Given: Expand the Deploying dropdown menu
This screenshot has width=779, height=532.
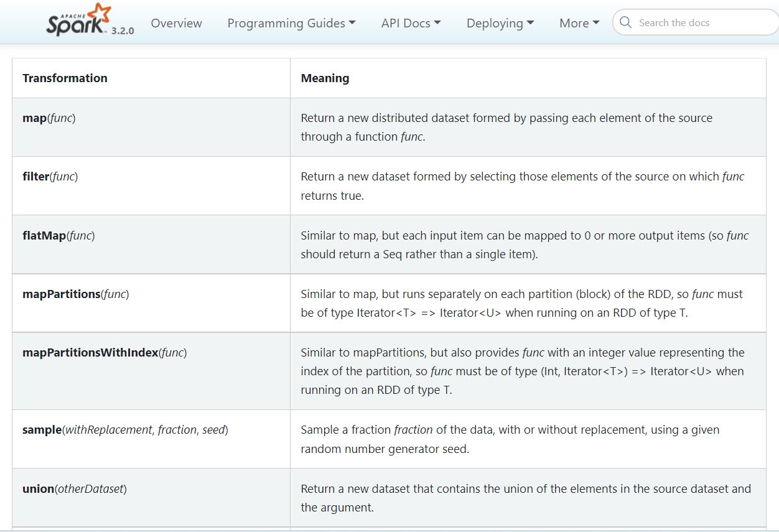Looking at the screenshot, I should coord(500,23).
